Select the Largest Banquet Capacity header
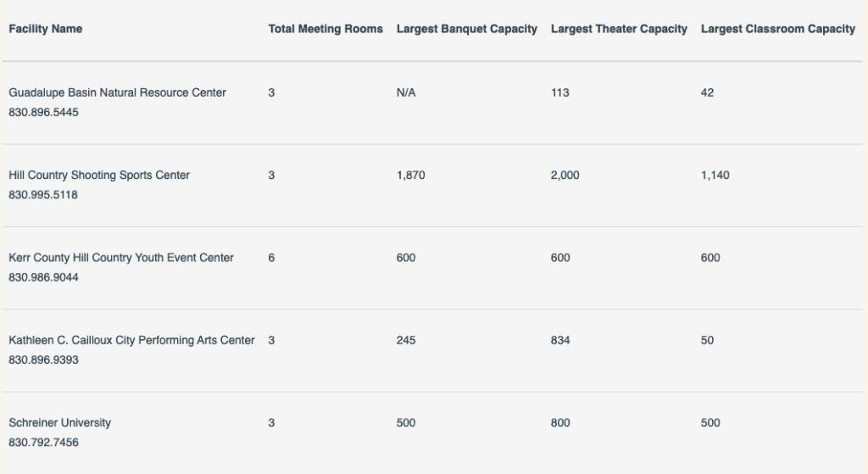The image size is (868, 474). point(466,29)
